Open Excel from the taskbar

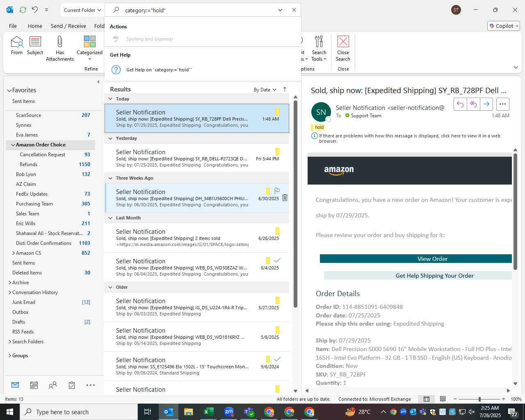pos(209,412)
